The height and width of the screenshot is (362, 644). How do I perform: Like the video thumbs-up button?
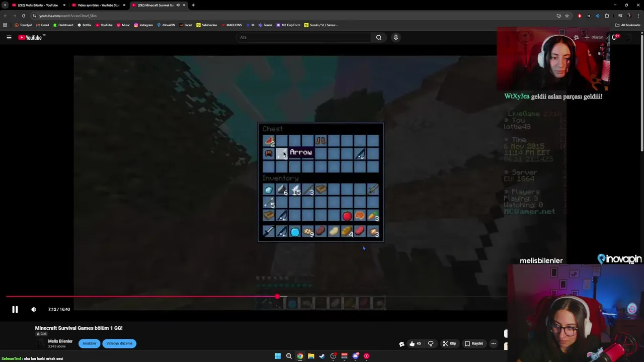click(415, 343)
